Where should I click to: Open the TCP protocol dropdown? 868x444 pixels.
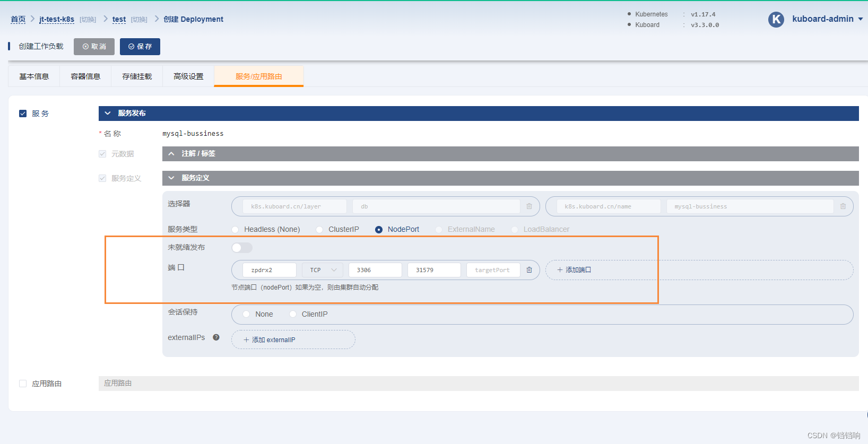323,270
